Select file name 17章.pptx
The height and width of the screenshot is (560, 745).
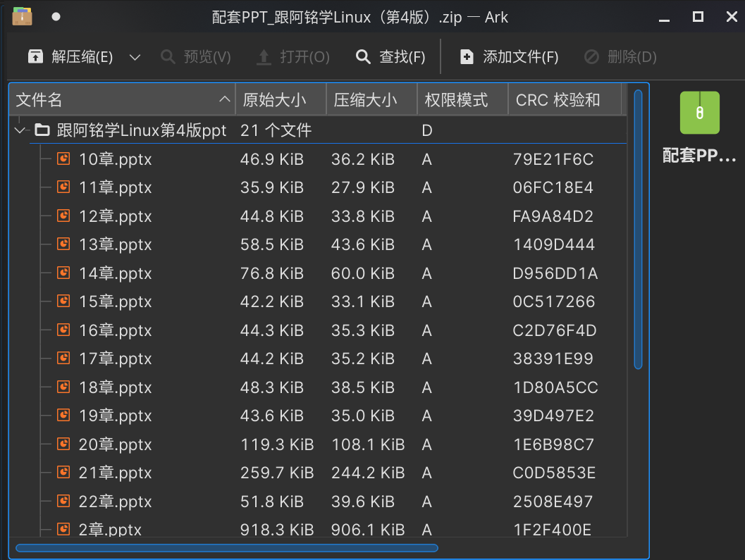pos(115,359)
